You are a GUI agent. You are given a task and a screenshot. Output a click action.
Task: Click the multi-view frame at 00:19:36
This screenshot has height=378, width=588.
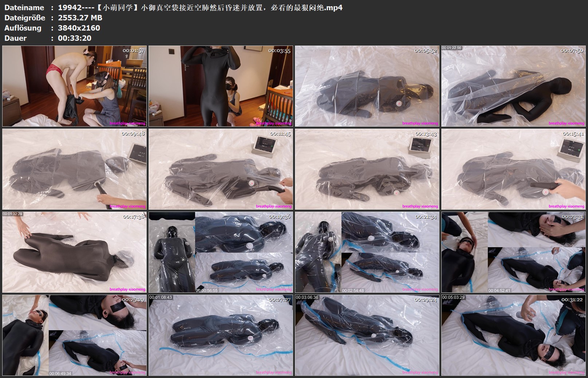click(221, 252)
